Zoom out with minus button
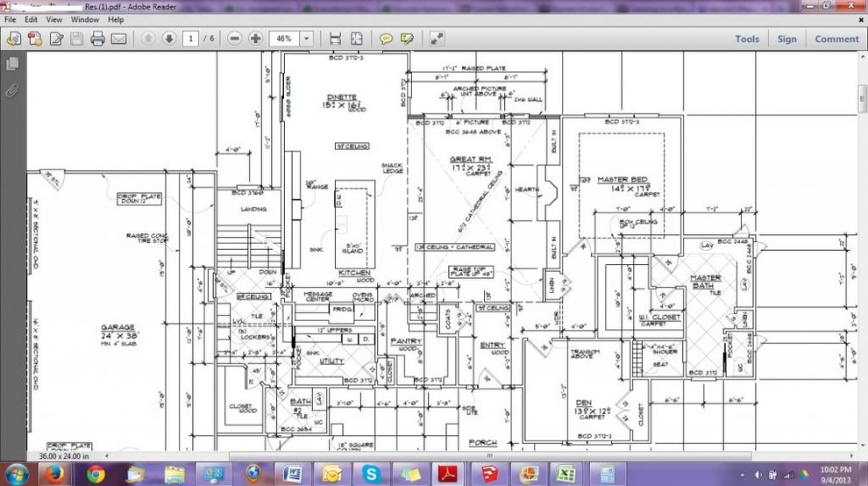The width and height of the screenshot is (868, 486). [235, 39]
